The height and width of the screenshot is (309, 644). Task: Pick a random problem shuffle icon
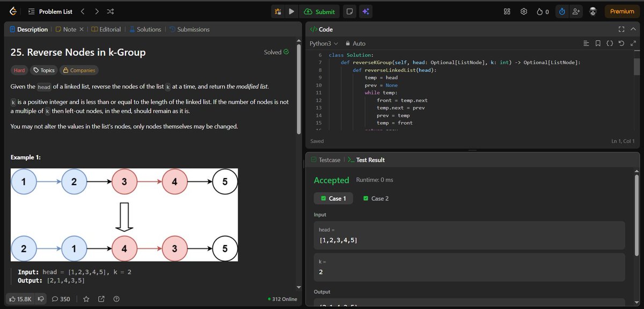click(110, 11)
